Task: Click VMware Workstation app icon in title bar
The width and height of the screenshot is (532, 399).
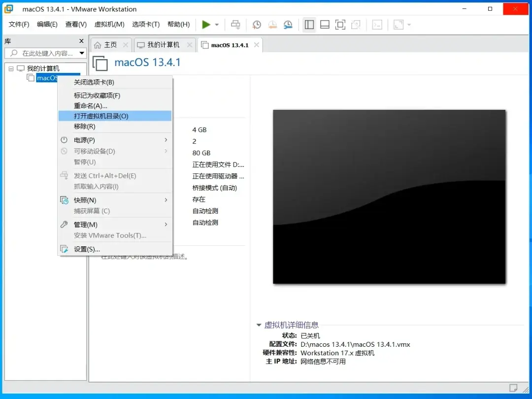Action: pyautogui.click(x=8, y=9)
